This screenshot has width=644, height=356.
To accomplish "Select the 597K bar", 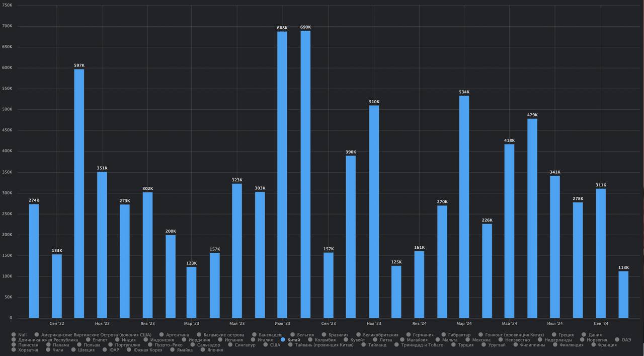I will (79, 193).
